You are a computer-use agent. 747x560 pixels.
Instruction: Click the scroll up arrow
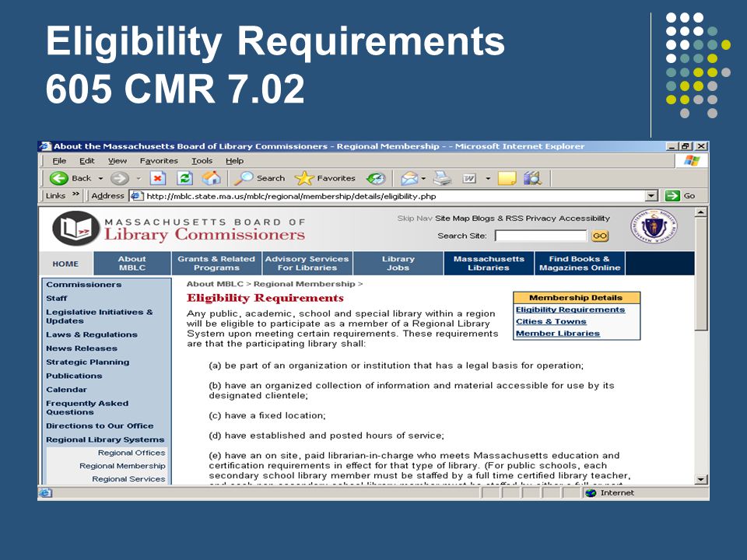[x=701, y=212]
